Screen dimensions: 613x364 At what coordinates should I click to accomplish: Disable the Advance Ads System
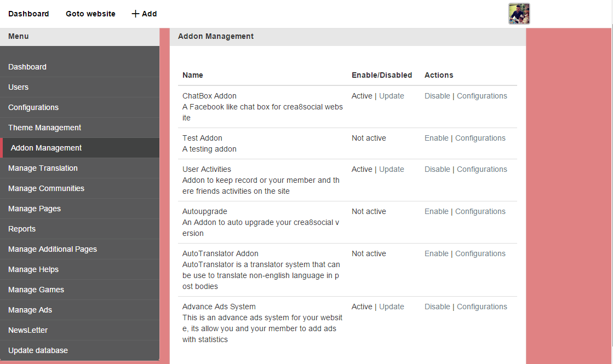point(437,307)
